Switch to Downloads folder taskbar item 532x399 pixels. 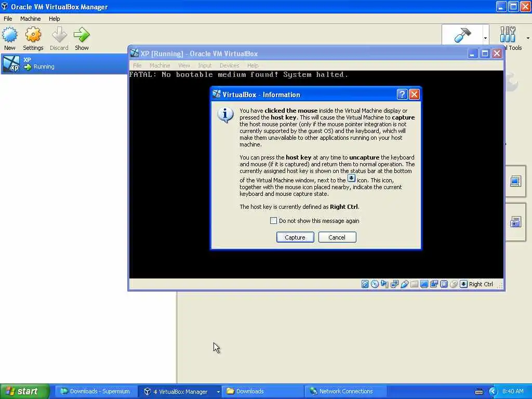263,392
